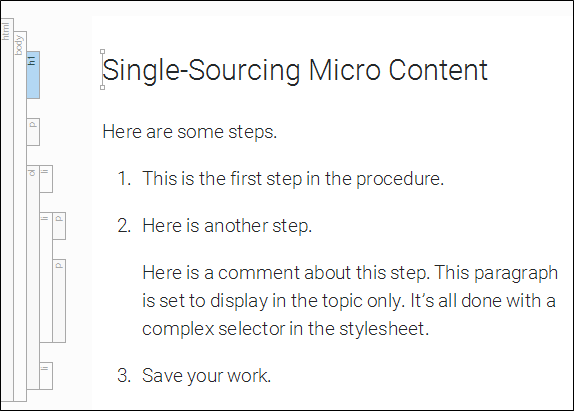
Task: Click the heading 'Single-Sourcing Micro Content'
Action: tap(295, 70)
